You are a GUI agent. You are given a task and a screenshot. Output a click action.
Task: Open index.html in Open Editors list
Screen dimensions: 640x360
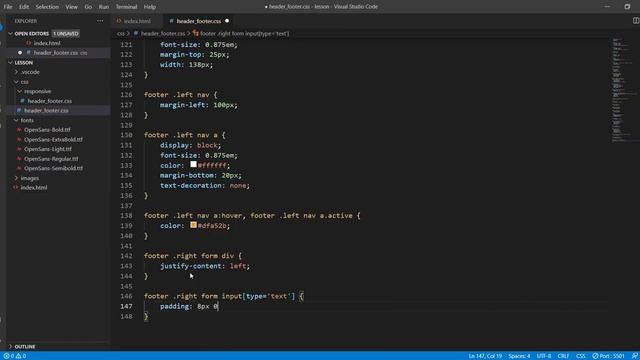click(x=47, y=43)
